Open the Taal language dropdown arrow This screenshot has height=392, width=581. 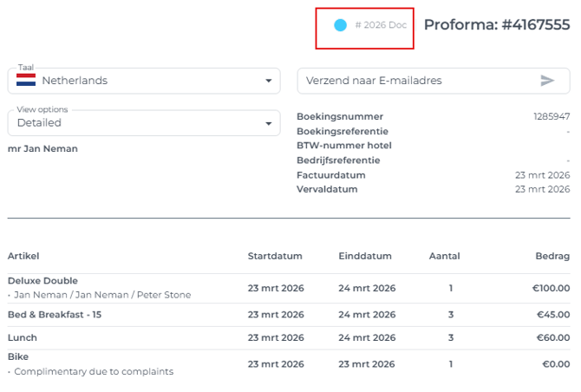click(268, 81)
